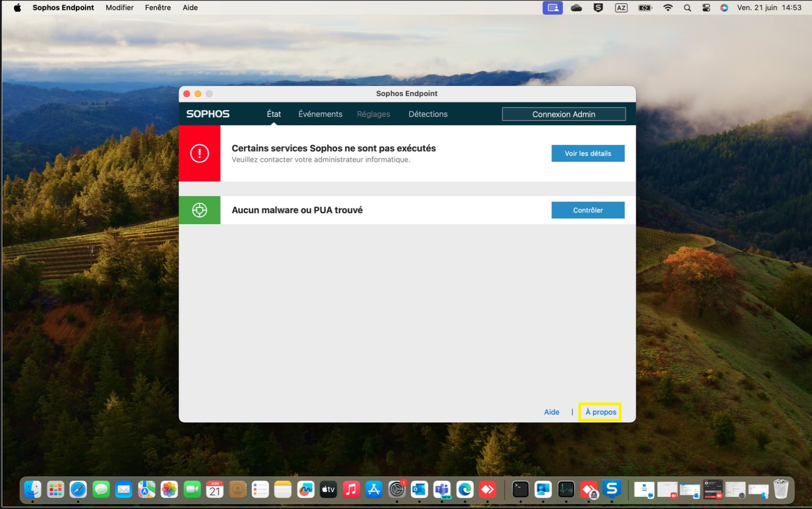Open Calendar from the Dock

click(x=215, y=489)
